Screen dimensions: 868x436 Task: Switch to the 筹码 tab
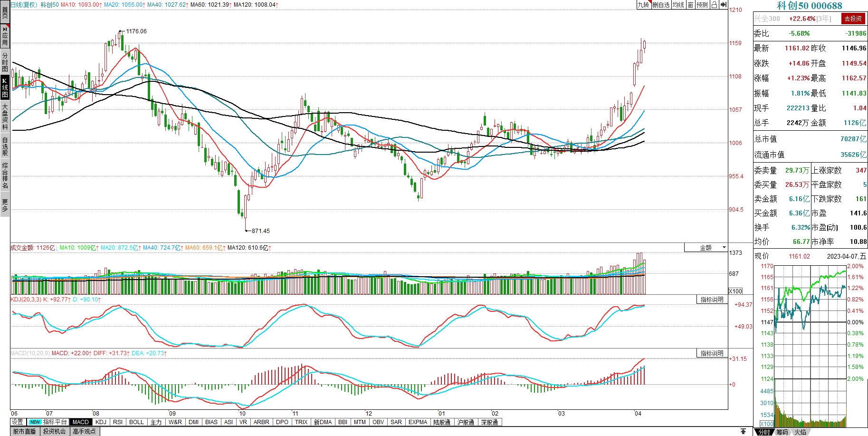coord(782,432)
